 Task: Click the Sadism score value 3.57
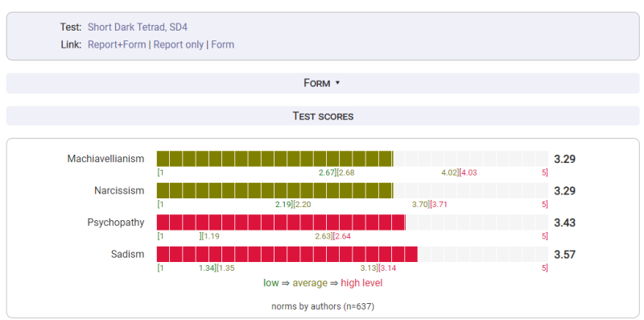tap(565, 255)
